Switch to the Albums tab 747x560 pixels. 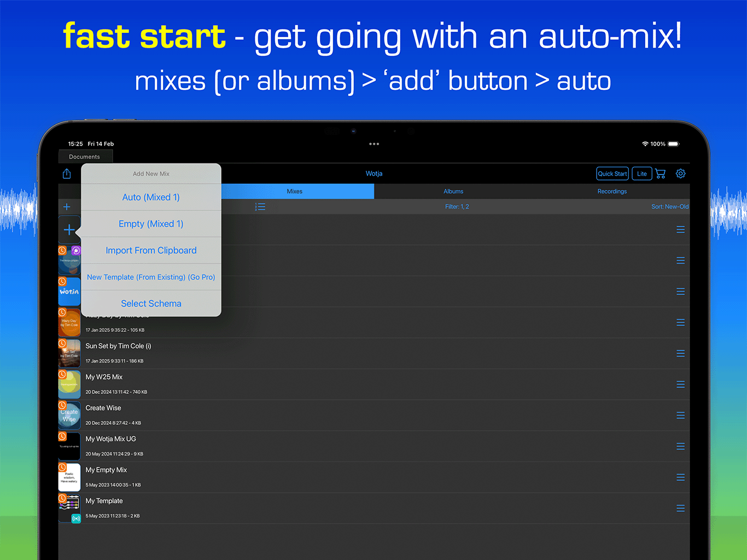[453, 191]
